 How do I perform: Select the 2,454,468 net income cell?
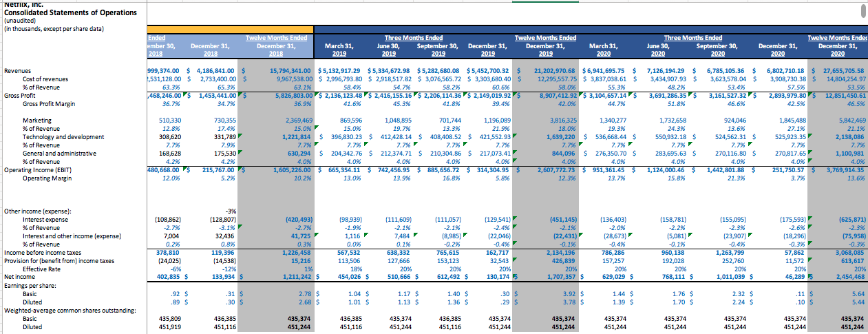[x=847, y=277]
